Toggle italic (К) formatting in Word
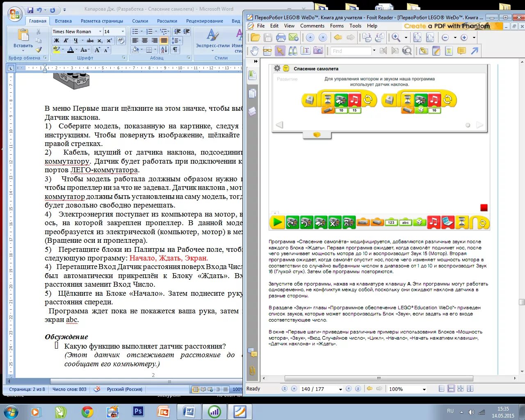 66,41
